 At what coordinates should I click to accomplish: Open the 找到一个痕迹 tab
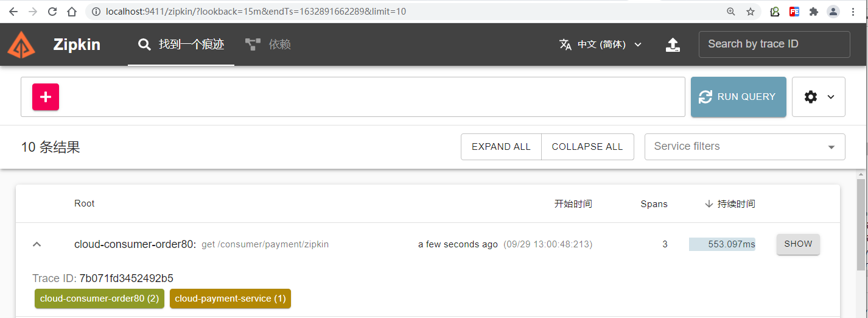[x=181, y=44]
